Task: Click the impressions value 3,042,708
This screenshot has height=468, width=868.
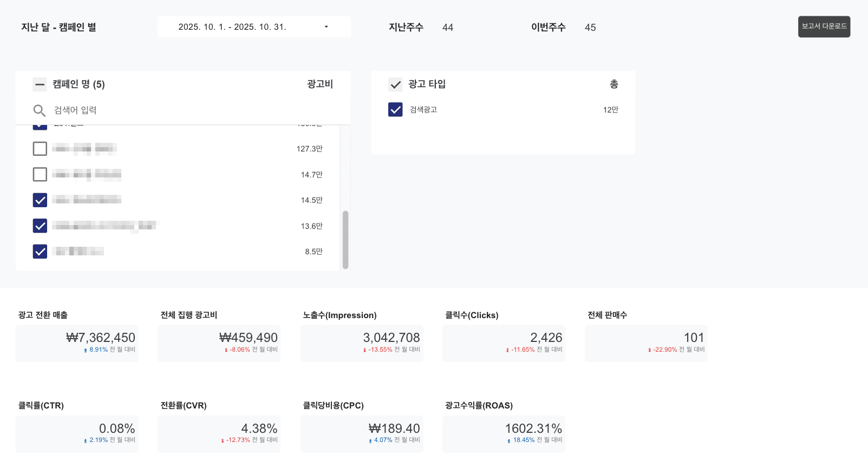Action: click(391, 338)
